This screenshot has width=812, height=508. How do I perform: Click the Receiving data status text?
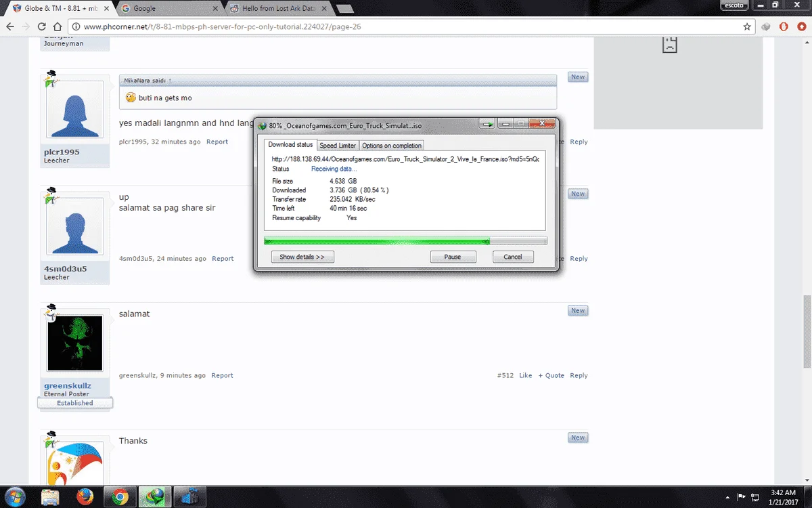pos(334,169)
